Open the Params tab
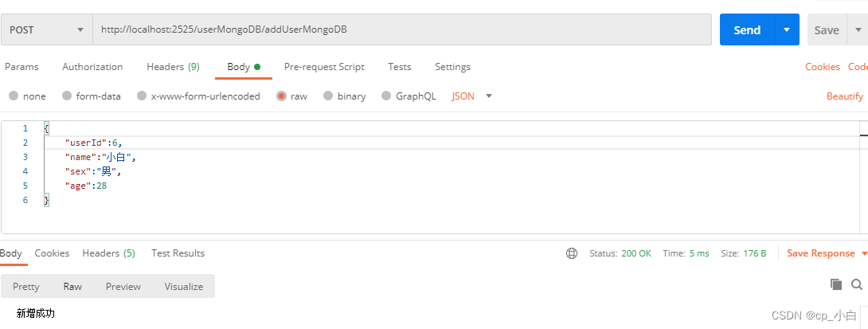The height and width of the screenshot is (329, 868). pyautogui.click(x=22, y=67)
